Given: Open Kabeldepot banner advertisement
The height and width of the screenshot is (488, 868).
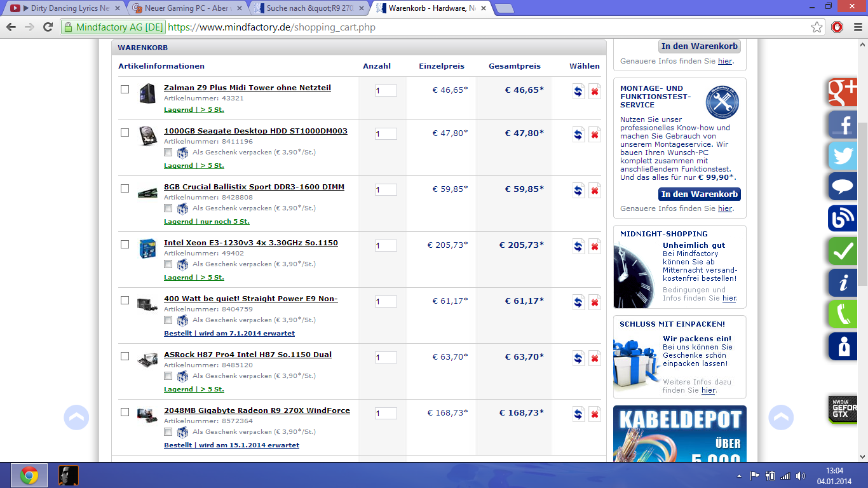Looking at the screenshot, I should point(680,434).
